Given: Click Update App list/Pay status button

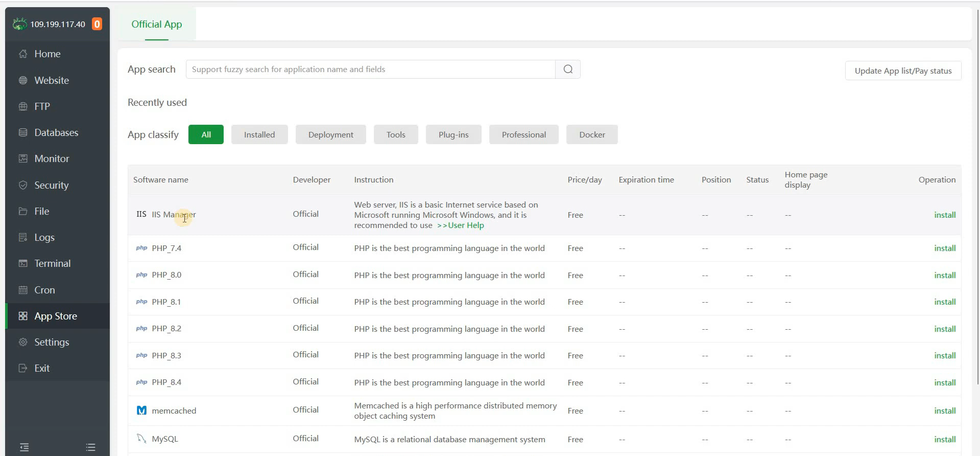Looking at the screenshot, I should [903, 71].
